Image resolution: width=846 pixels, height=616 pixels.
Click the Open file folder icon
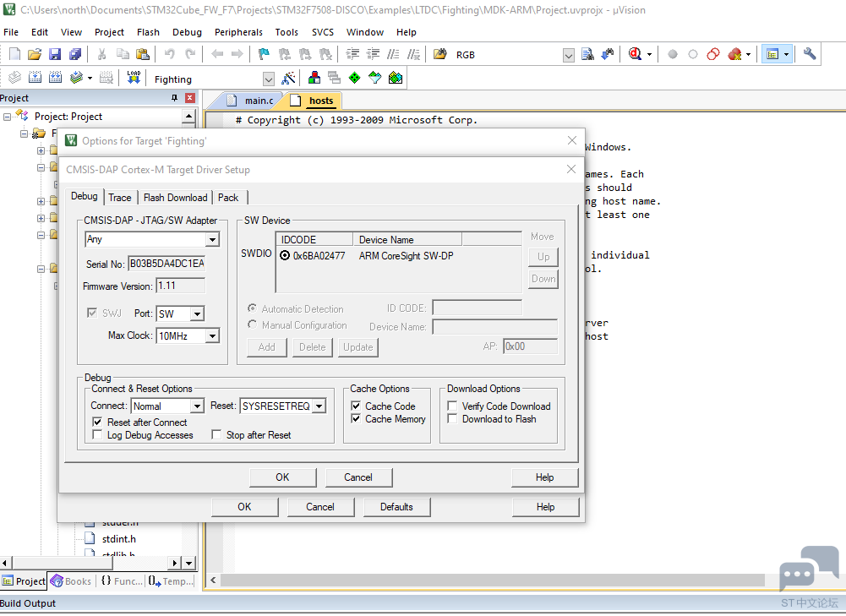35,54
